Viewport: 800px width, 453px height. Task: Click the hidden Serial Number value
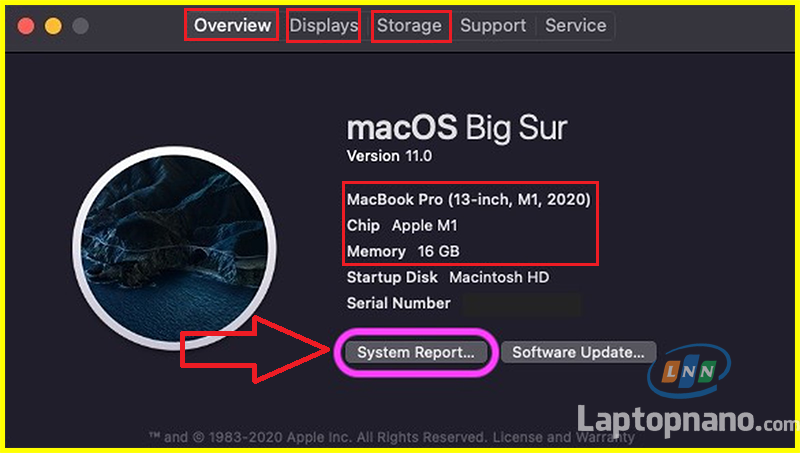coord(520,304)
